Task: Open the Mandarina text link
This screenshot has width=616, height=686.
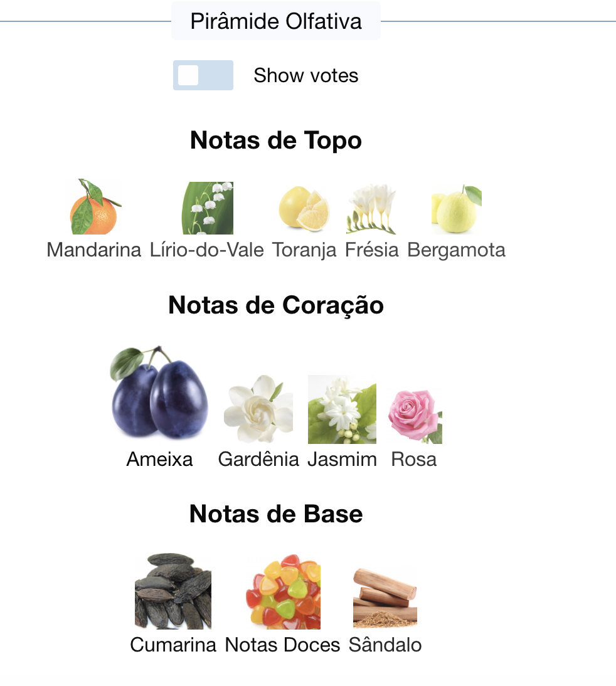Action: [x=93, y=250]
